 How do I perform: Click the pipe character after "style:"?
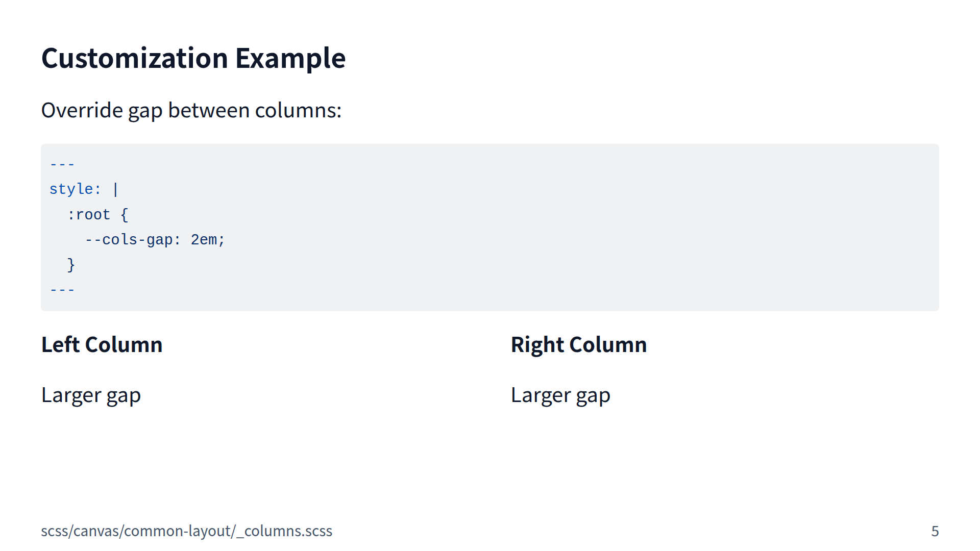click(x=115, y=189)
